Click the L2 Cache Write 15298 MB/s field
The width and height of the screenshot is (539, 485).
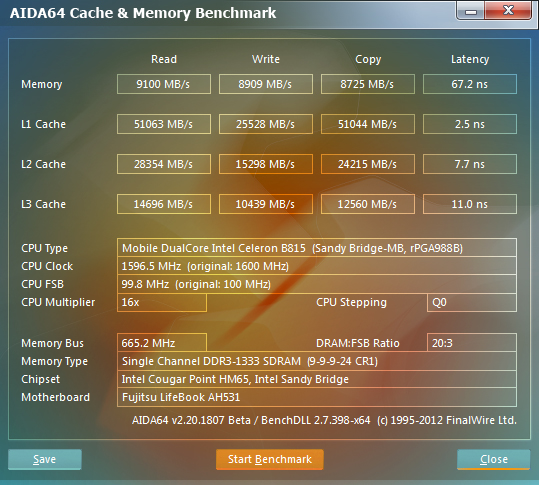(x=266, y=164)
